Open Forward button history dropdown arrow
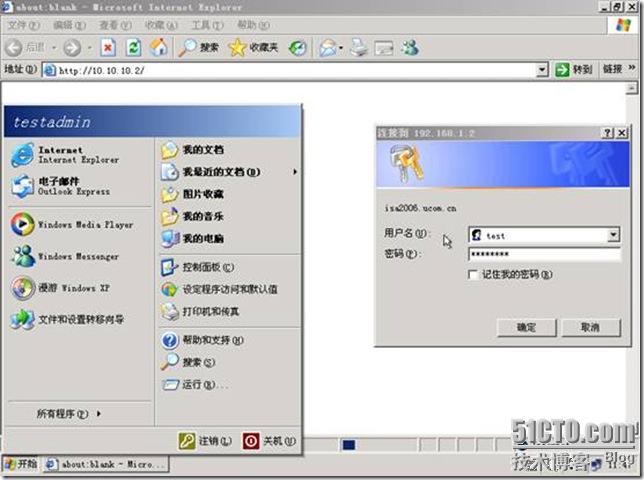644x480 pixels. pos(89,48)
